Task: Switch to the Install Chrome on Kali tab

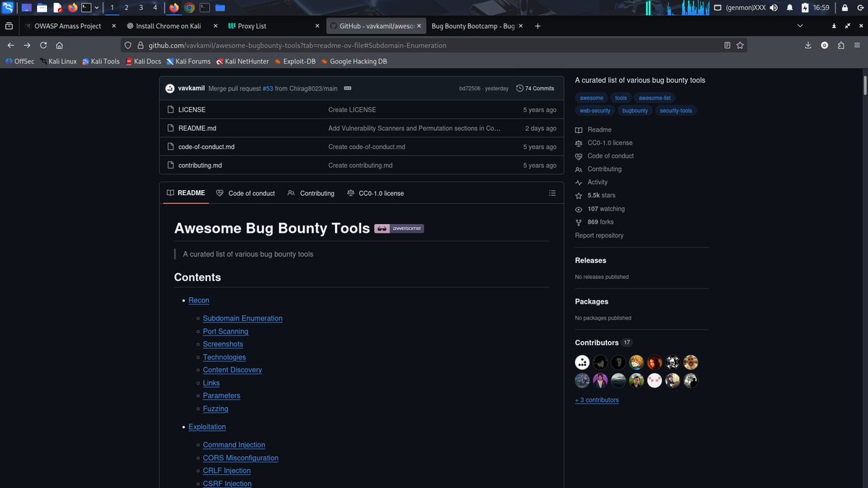Action: tap(171, 26)
